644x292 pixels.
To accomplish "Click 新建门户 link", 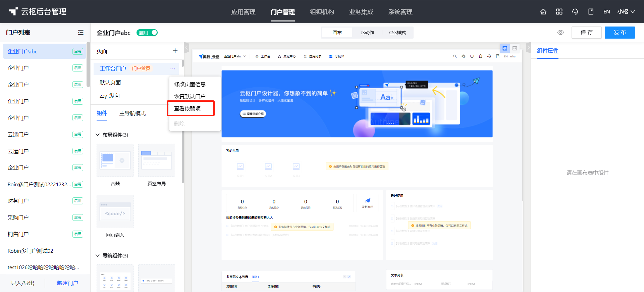I will (67, 283).
